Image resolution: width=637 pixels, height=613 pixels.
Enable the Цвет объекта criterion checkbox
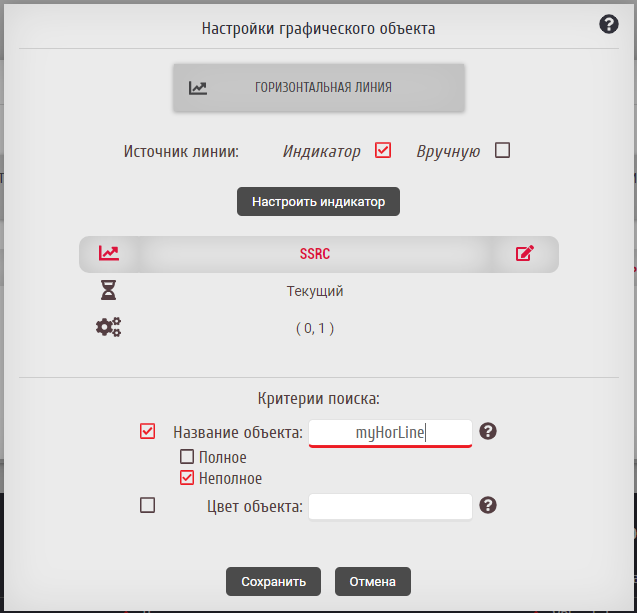coord(148,506)
